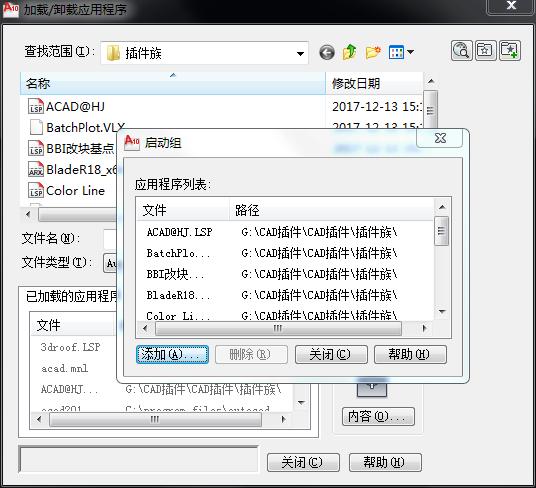This screenshot has height=488, width=536.
Task: Click the loaded apps scroll-left arrow
Action: pyautogui.click(x=39, y=419)
